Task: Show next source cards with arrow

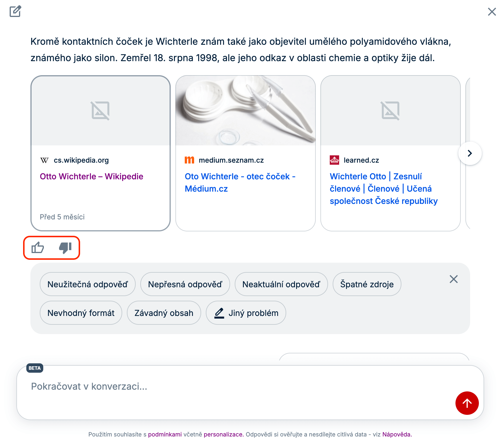Action: click(x=470, y=153)
